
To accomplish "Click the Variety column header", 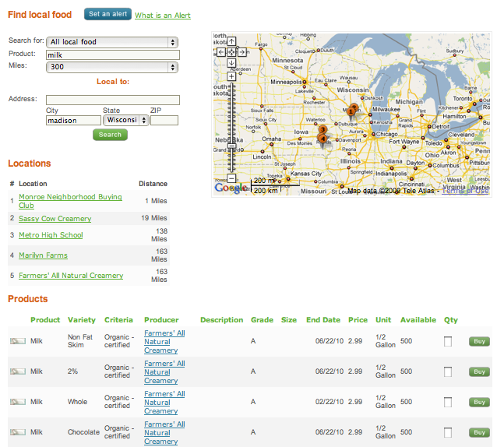I will click(82, 320).
